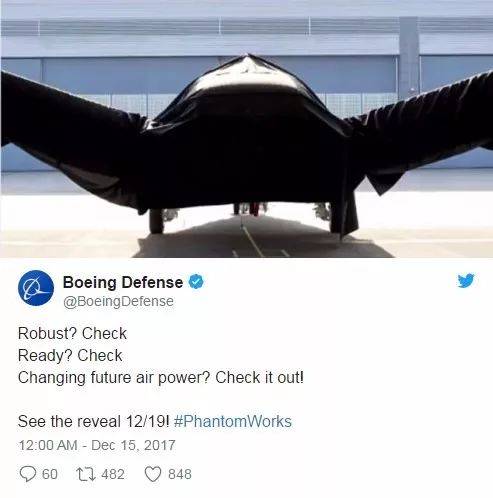
Task: Click the Dec 15, 2017 date
Action: pyautogui.click(x=133, y=445)
